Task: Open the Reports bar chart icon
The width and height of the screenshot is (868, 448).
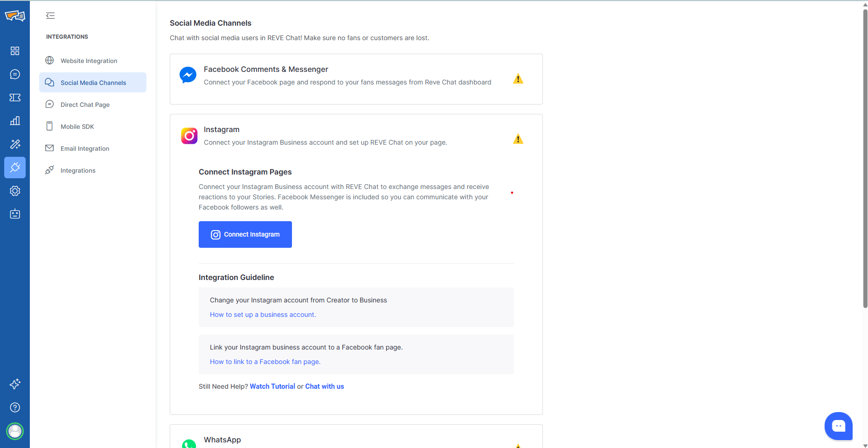Action: pos(15,121)
